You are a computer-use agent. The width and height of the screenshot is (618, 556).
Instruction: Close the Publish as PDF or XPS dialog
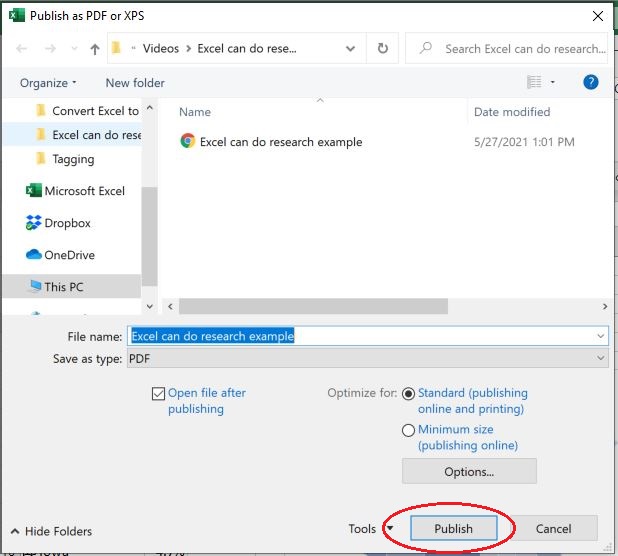[x=598, y=16]
